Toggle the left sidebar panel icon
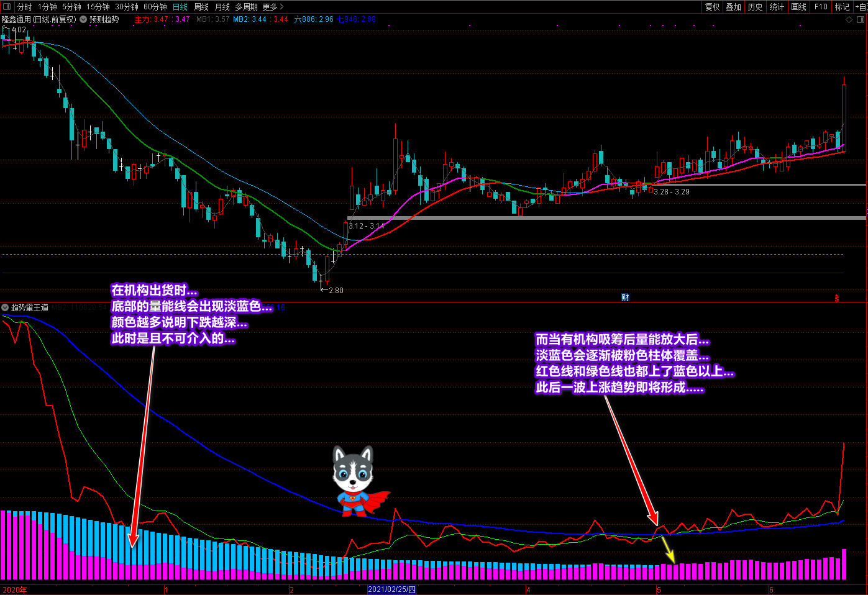The height and width of the screenshot is (595, 868). (x=7, y=7)
